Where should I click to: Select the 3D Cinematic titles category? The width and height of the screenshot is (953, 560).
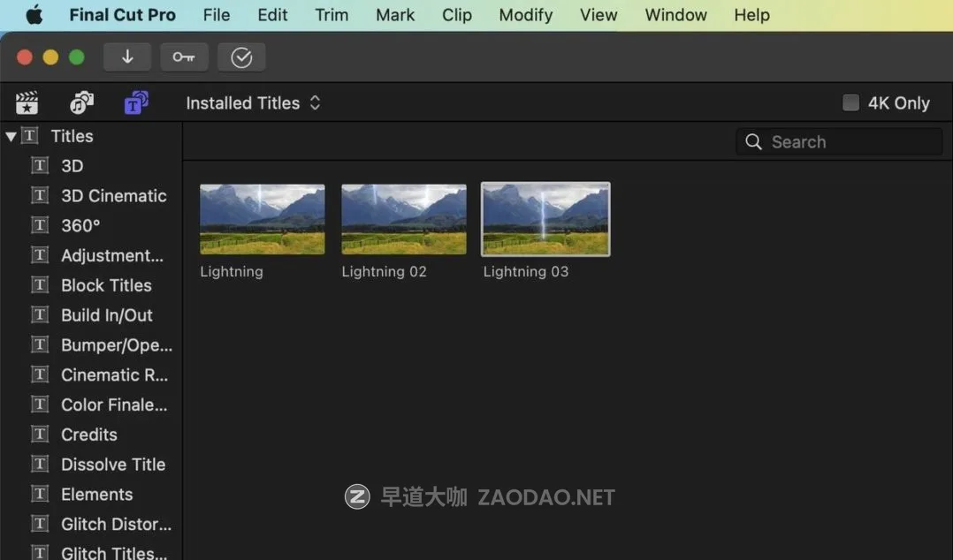click(x=113, y=196)
